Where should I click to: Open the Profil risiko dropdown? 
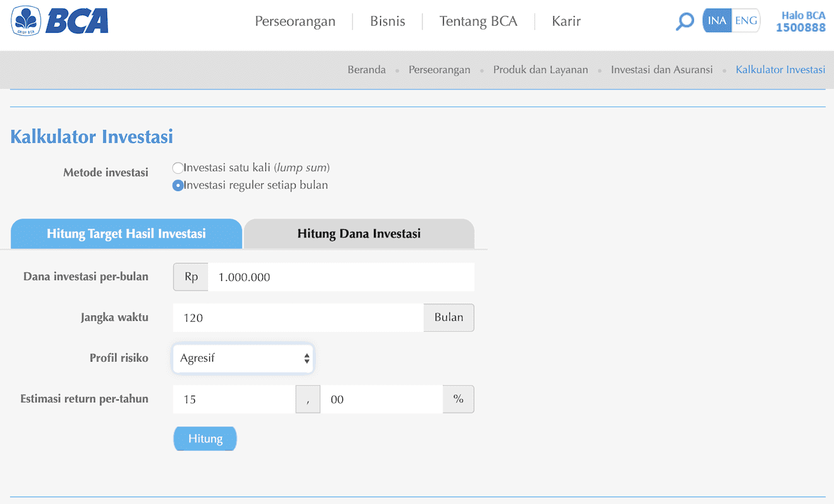point(243,358)
